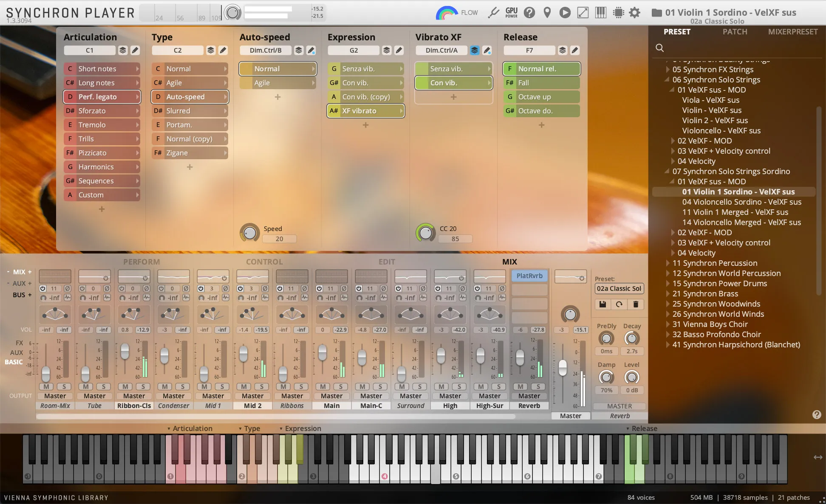The width and height of the screenshot is (826, 504).
Task: Select the Short notes articulation
Action: click(102, 69)
